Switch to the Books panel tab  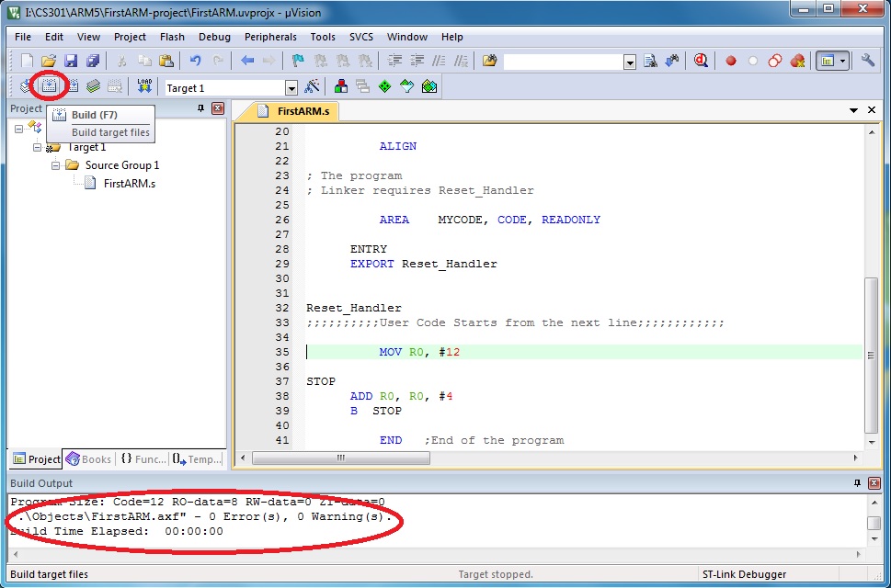click(89, 459)
